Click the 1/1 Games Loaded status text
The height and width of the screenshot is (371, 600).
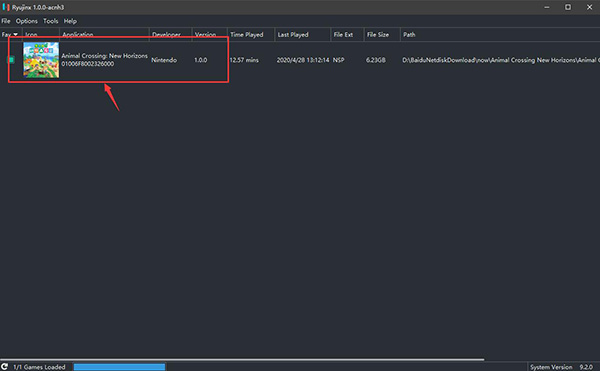[x=39, y=367]
